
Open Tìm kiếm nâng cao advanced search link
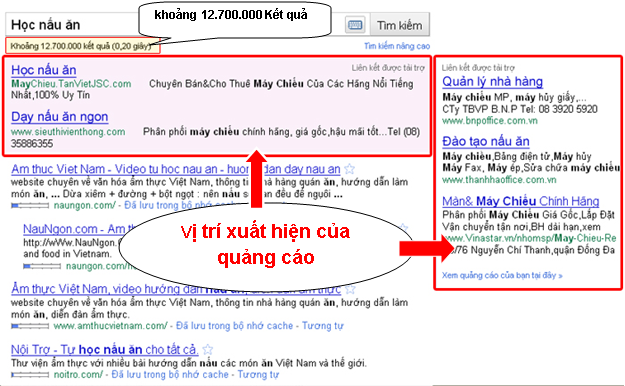coord(397,46)
